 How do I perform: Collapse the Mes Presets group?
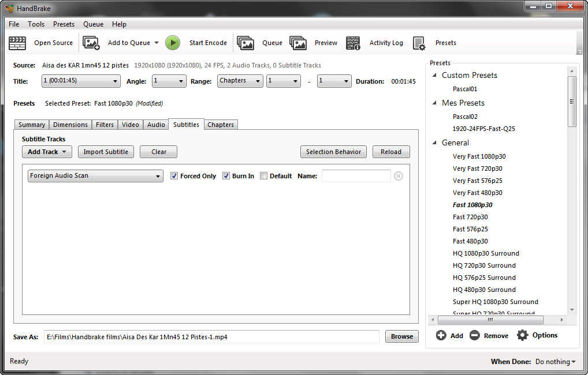pos(434,103)
